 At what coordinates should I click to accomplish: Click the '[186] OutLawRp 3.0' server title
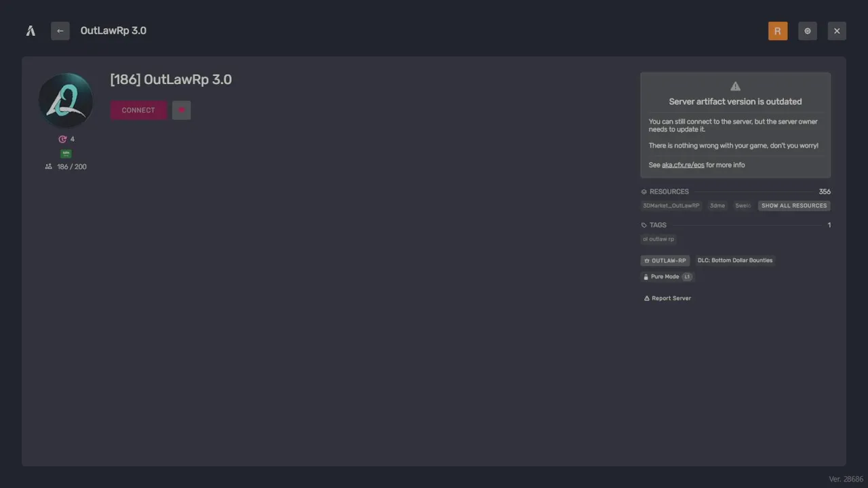coord(171,79)
